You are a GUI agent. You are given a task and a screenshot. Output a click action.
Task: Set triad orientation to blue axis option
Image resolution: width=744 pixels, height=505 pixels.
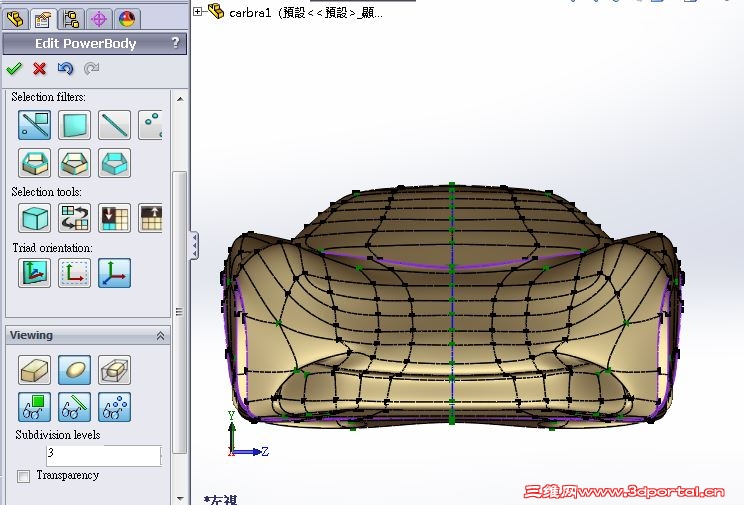click(114, 273)
